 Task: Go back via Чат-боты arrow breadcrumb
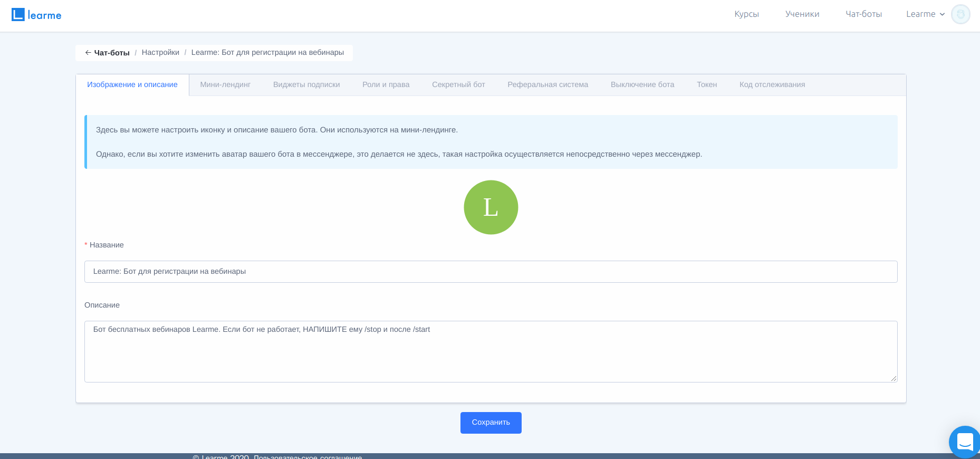(107, 53)
